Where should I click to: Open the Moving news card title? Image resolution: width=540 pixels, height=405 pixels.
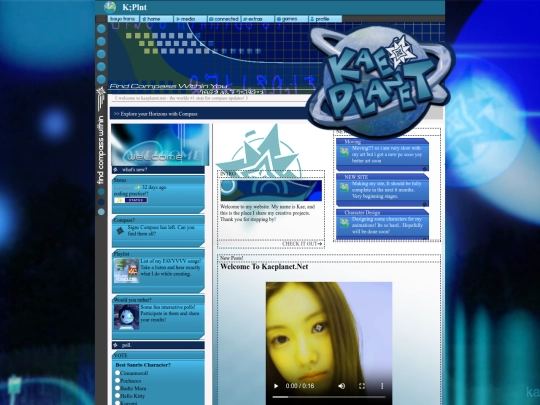[x=352, y=142]
